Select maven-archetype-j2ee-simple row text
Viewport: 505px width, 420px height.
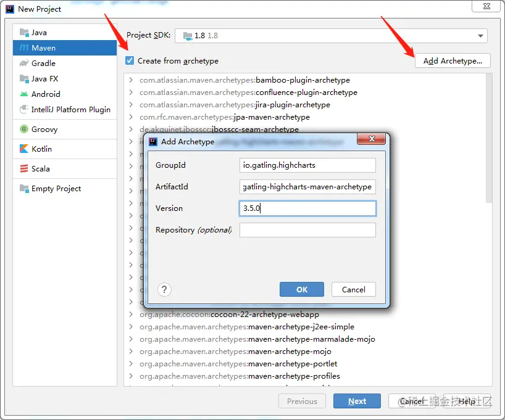(247, 327)
